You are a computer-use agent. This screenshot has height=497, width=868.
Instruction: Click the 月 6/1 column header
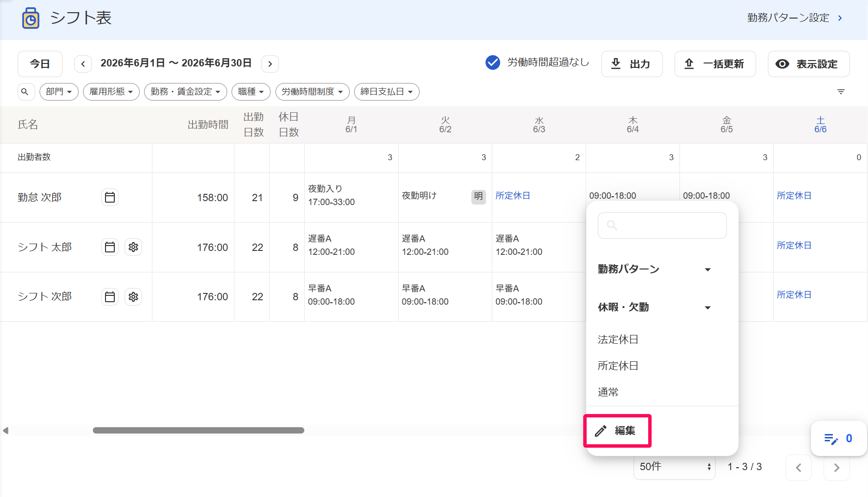point(351,125)
